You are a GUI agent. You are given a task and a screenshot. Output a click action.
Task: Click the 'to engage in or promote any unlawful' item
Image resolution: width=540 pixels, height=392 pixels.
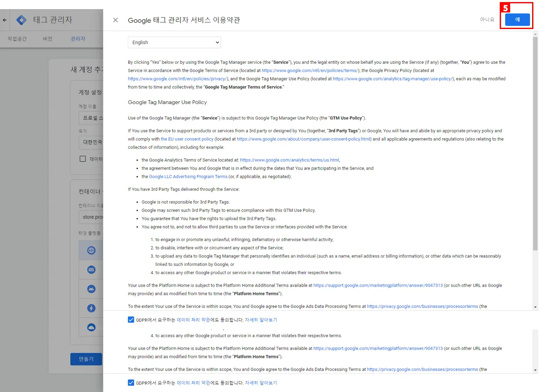pos(244,240)
